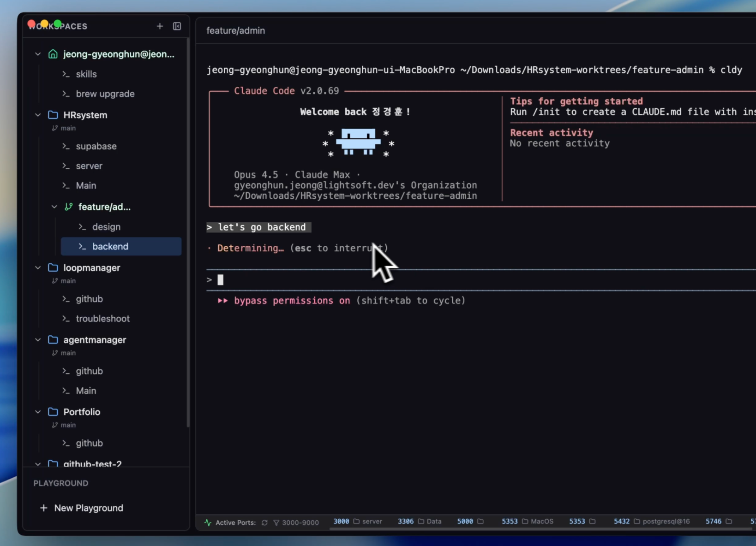Screen dimensions: 756x546
Task: Collapse the agentmanager workspace chevron
Action: tap(38, 340)
